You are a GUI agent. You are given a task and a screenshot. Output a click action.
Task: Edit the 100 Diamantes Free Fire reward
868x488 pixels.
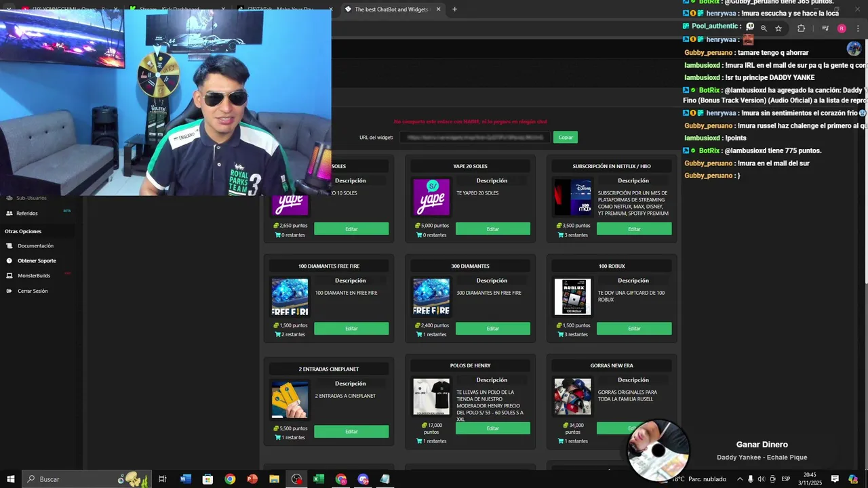coord(351,329)
